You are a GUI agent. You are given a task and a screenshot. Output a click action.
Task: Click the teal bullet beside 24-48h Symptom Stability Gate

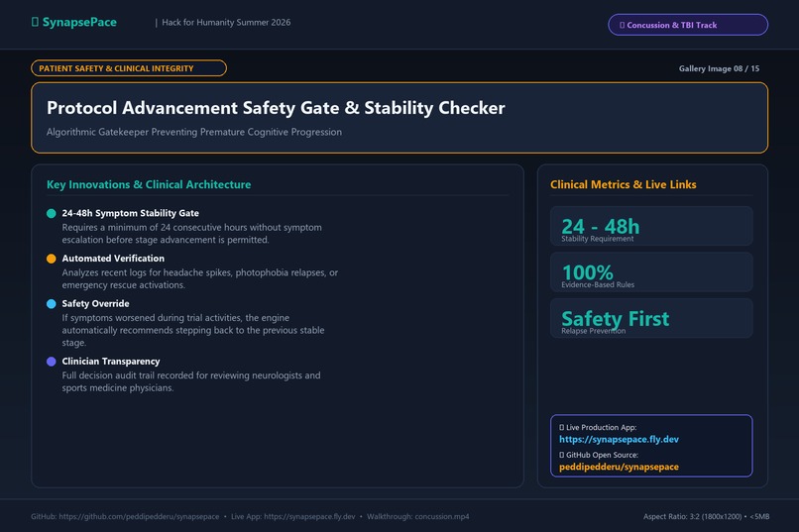(51, 213)
